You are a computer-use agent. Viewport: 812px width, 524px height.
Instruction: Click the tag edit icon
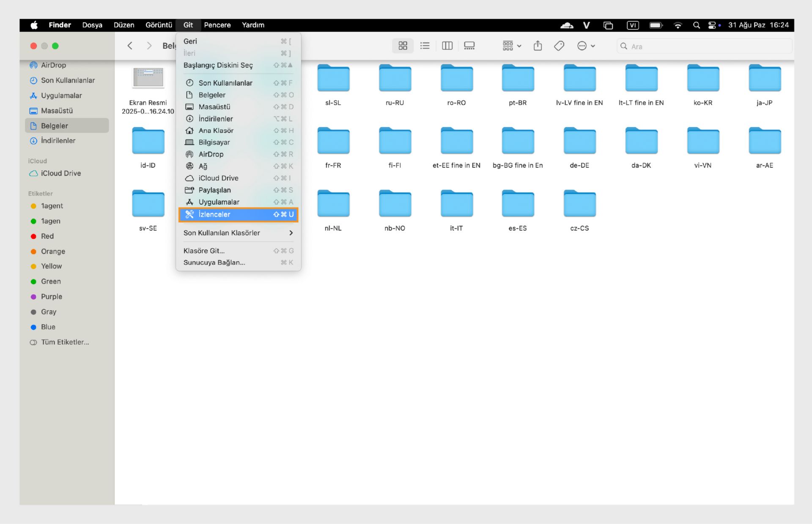tap(559, 46)
